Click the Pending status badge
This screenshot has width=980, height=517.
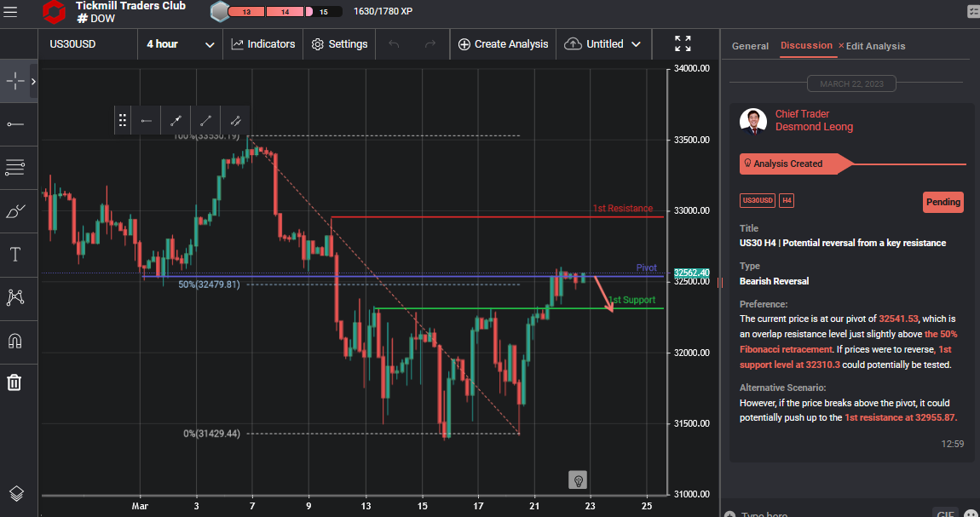943,203
